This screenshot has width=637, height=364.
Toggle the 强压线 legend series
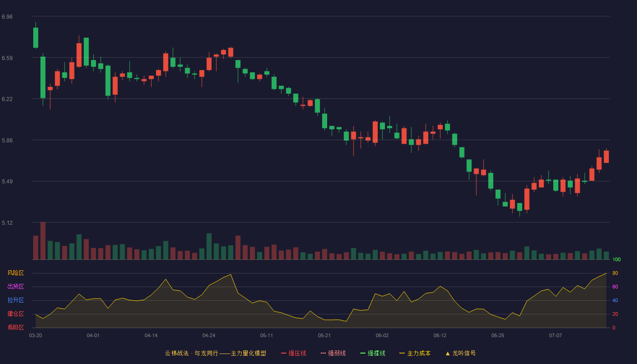pos(293,353)
